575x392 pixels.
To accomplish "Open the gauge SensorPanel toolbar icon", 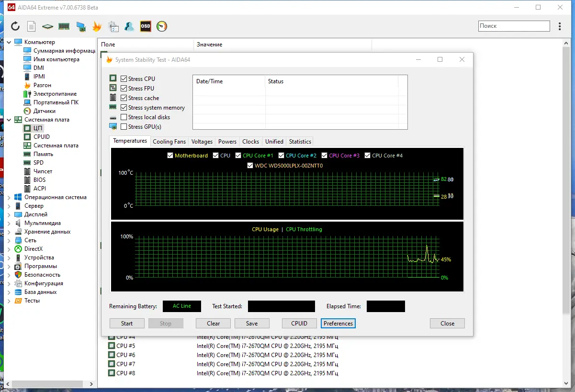I will click(162, 26).
